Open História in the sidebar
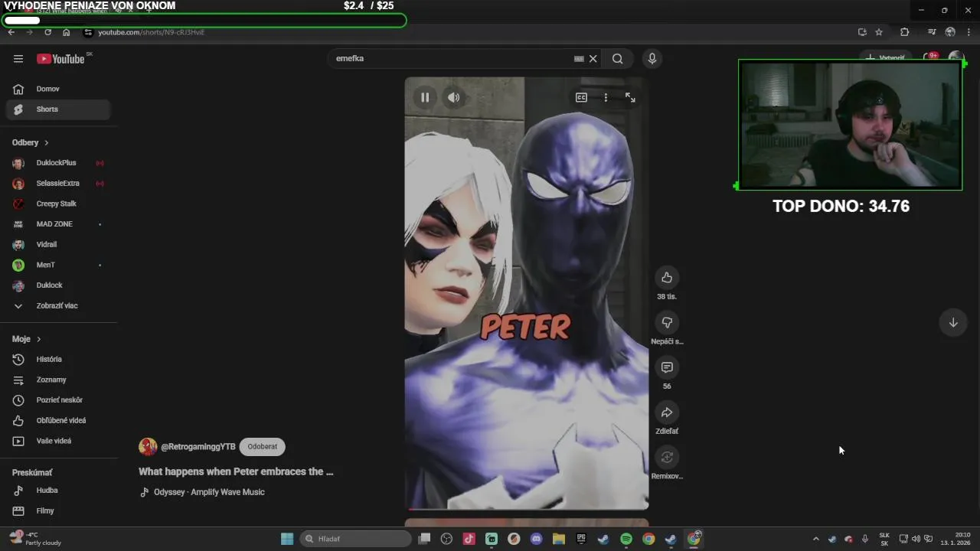Viewport: 980px width, 551px height. (x=58, y=359)
